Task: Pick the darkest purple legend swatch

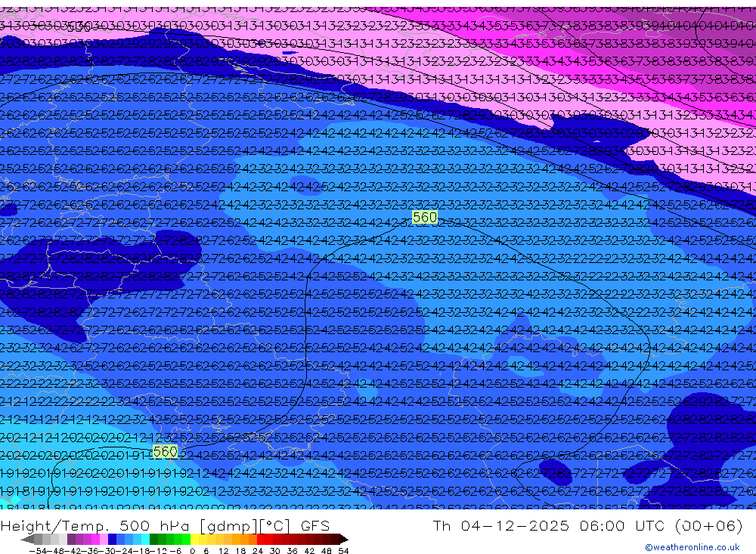Action: [x=71, y=539]
